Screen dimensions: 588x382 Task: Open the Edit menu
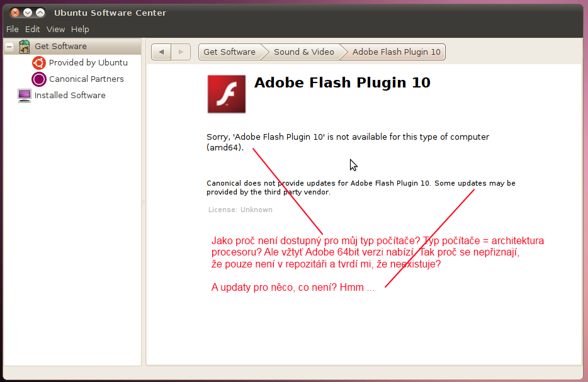click(32, 29)
